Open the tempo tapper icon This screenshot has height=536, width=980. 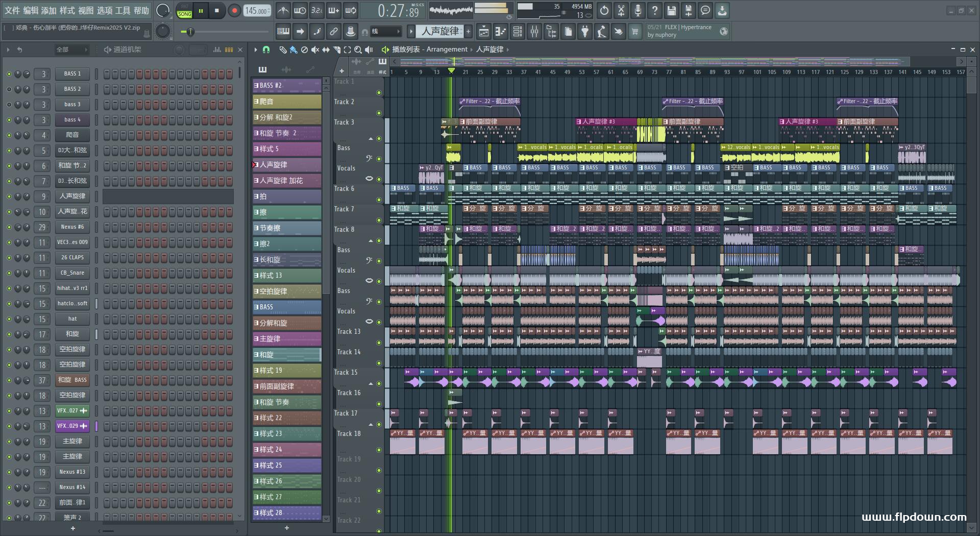tap(602, 32)
